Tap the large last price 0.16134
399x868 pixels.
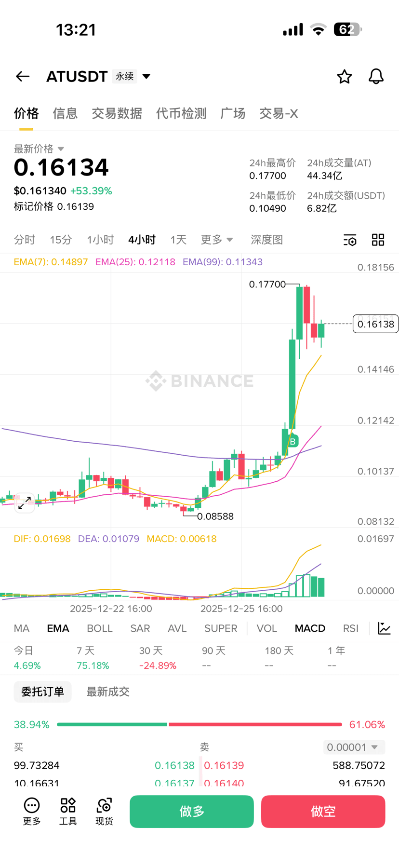click(x=61, y=167)
